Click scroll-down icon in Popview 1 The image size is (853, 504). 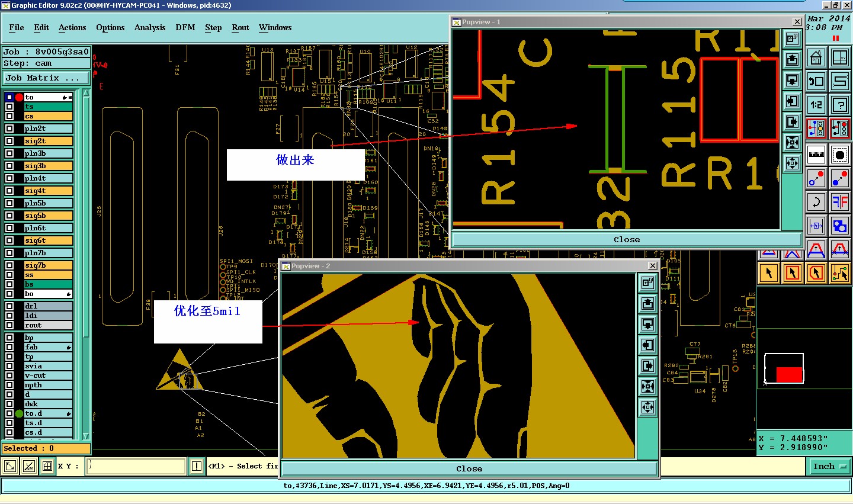point(792,81)
